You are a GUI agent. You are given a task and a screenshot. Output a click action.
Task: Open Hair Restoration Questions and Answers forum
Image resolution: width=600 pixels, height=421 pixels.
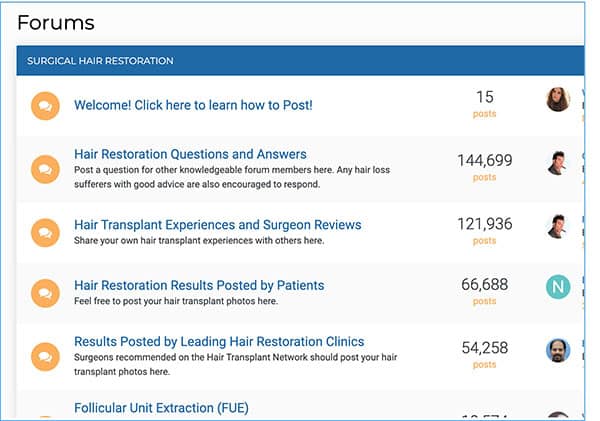click(190, 154)
